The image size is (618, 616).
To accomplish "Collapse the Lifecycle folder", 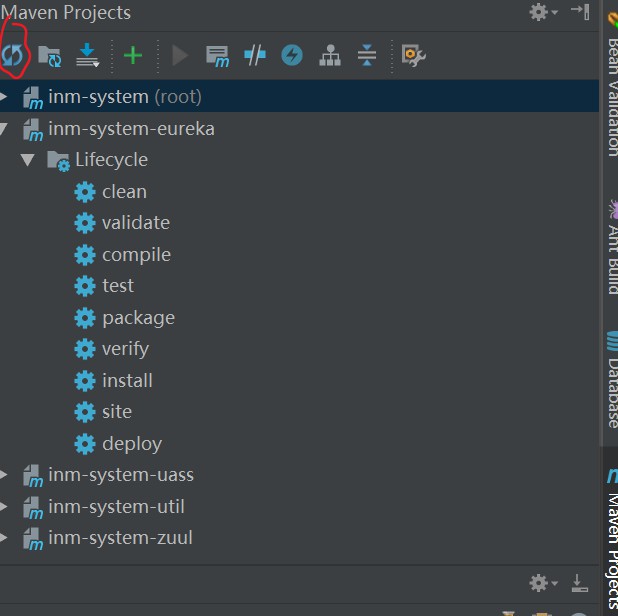I will coord(27,160).
